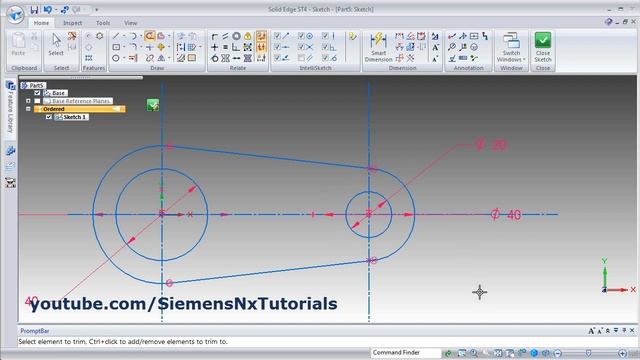Click the green checkmark in sketch window

[153, 105]
